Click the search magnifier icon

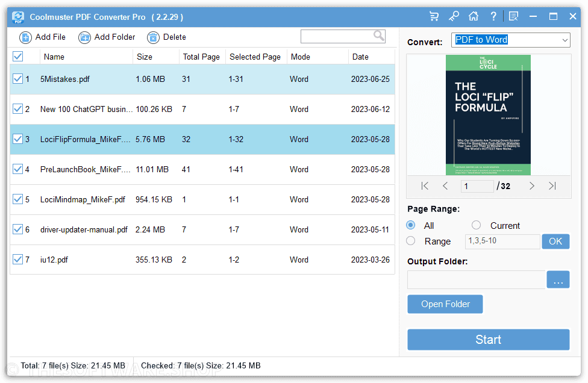tap(379, 36)
